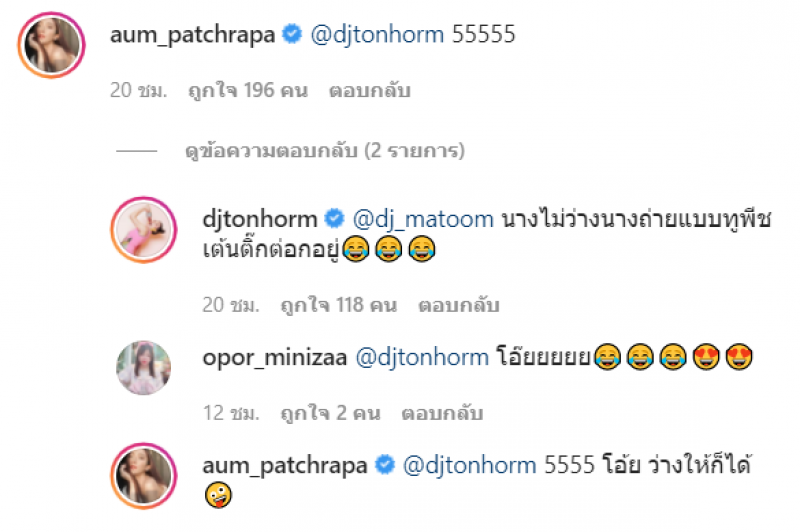Open the @djtonhorm mention in top comment

[x=377, y=35]
